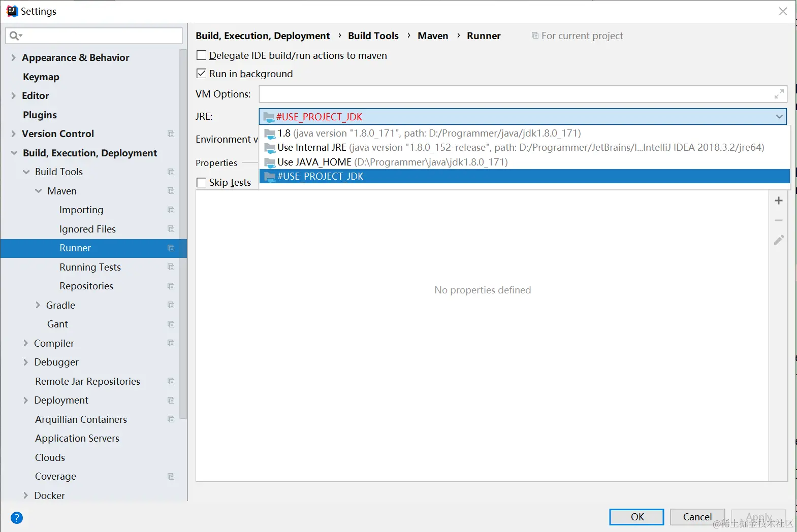
Task: Open the help question mark icon
Action: (17, 518)
